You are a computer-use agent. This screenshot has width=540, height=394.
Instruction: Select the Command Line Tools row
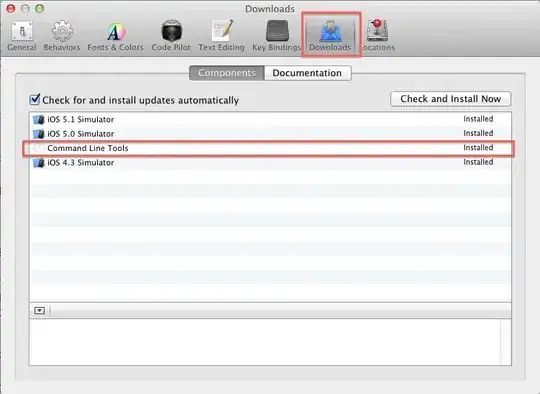coord(270,148)
